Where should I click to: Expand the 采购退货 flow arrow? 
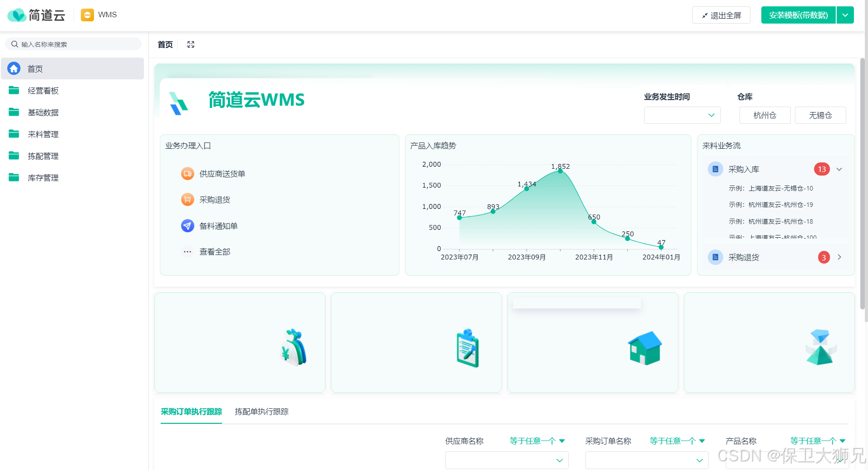[x=839, y=257]
